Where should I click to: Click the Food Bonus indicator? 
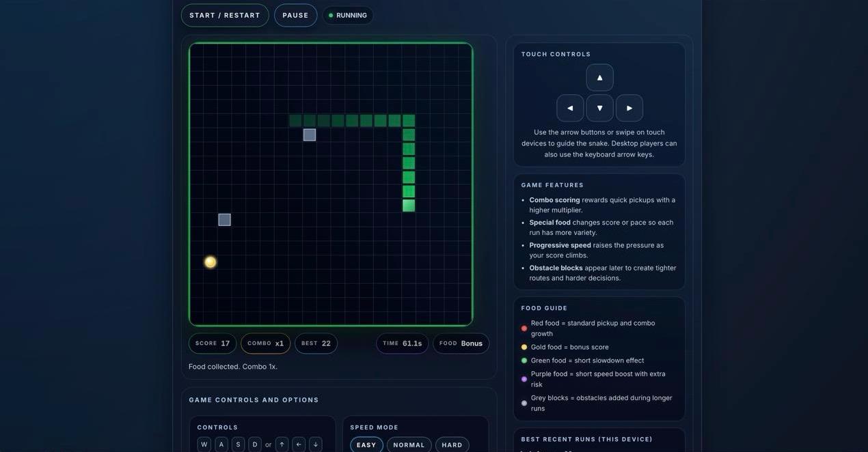pyautogui.click(x=461, y=343)
